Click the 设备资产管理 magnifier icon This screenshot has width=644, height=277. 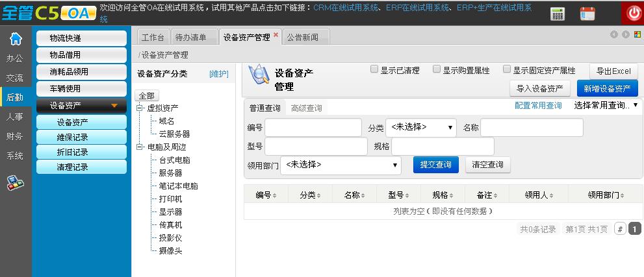259,75
